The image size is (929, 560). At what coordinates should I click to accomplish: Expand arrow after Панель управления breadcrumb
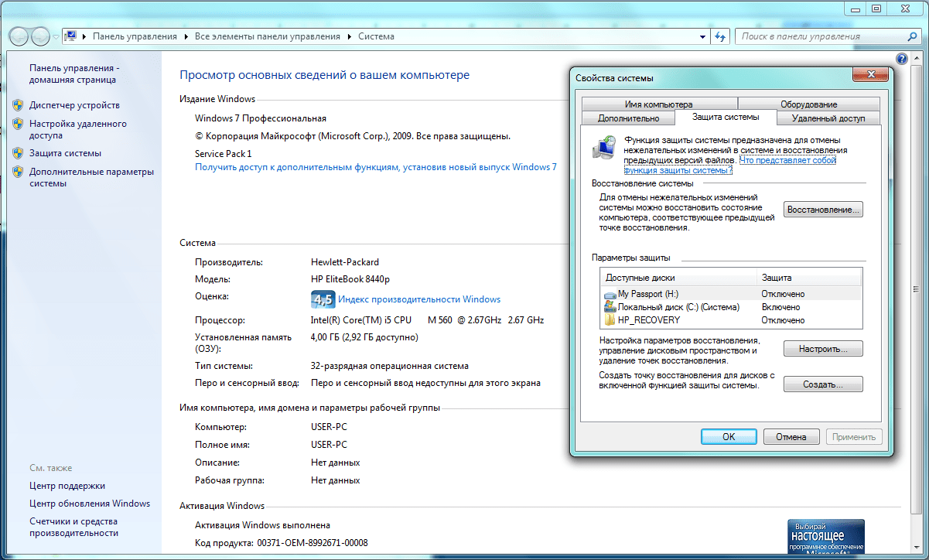coord(186,36)
